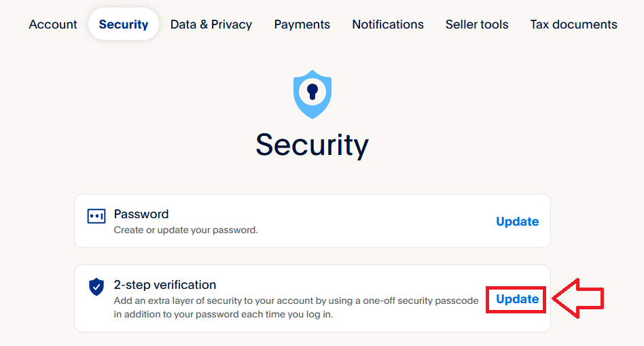Viewport: 644px width, 346px height.
Task: Select the Security tab
Action: click(x=123, y=24)
